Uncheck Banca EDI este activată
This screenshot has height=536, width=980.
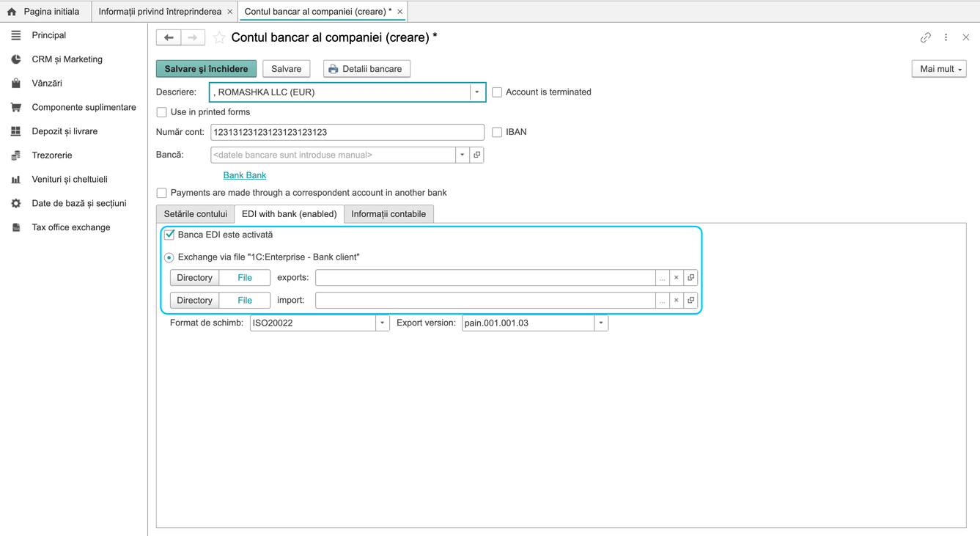[x=169, y=235]
